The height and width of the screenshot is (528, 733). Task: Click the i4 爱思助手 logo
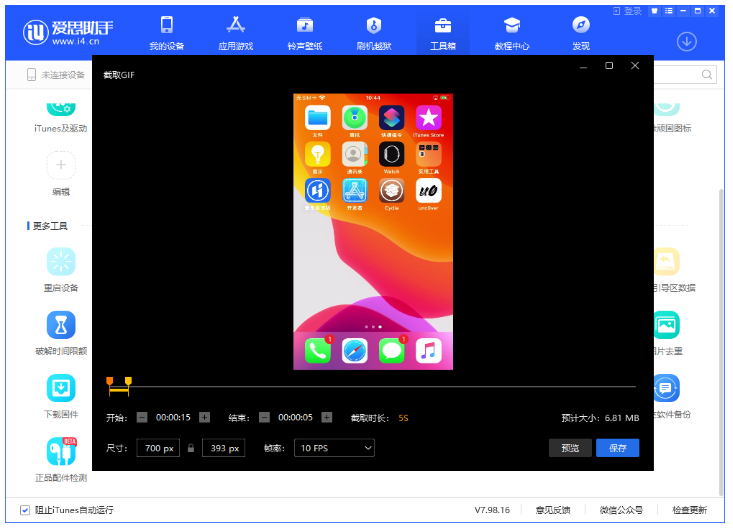(x=68, y=32)
